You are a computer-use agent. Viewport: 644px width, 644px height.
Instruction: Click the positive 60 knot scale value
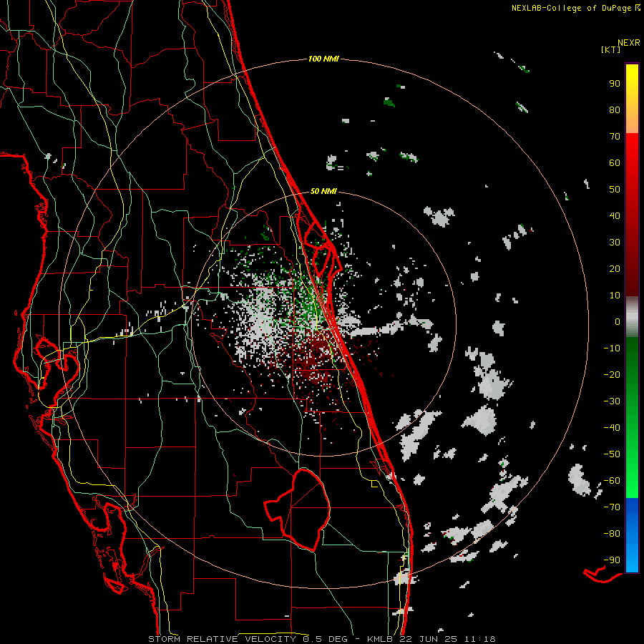point(615,162)
